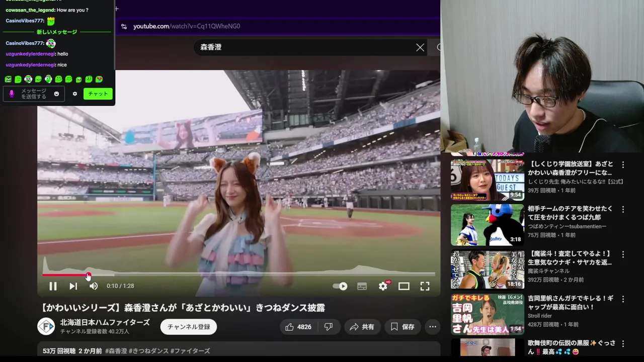Save the video via 保存 button
Viewport: 644px width, 362px height.
[x=403, y=327]
